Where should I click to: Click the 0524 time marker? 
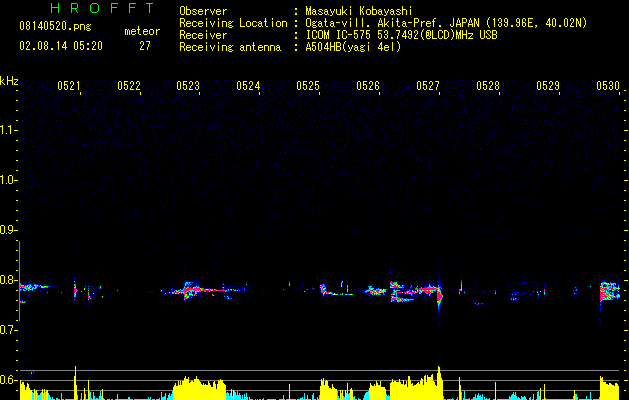tap(248, 86)
